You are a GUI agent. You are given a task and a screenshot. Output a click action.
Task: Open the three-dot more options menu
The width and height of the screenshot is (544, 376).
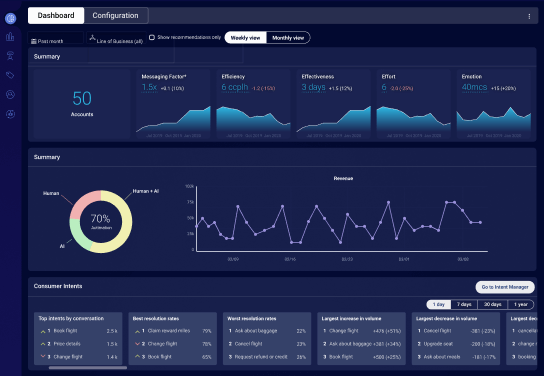pos(529,16)
